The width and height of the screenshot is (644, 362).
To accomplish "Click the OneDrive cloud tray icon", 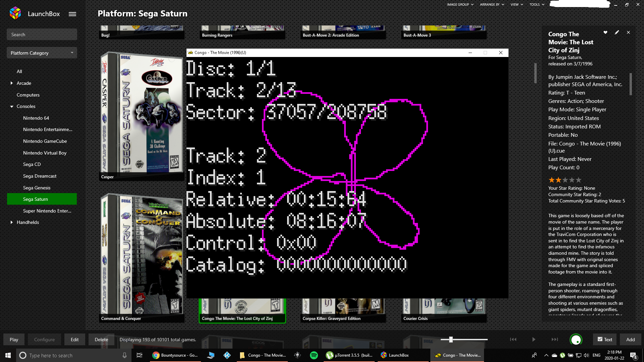I will (x=554, y=355).
